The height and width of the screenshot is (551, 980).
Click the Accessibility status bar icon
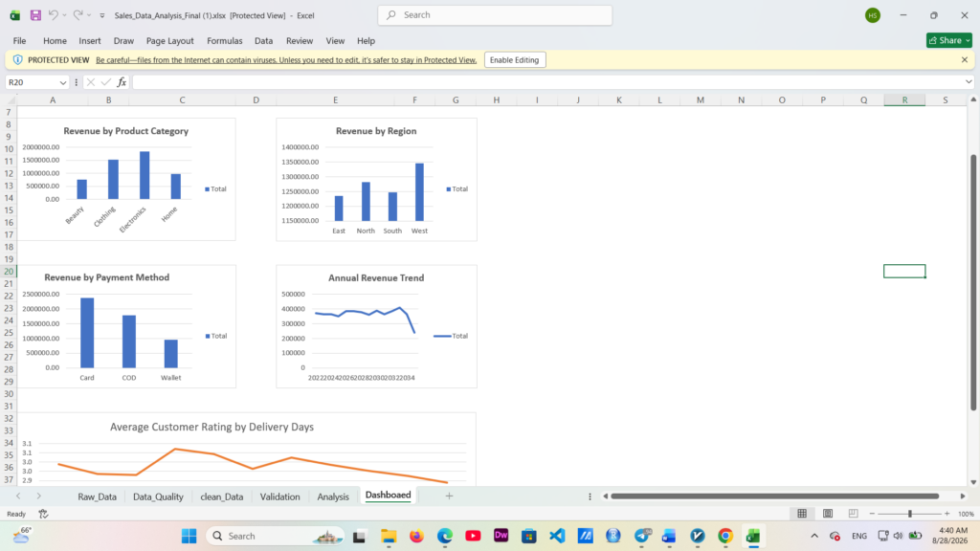click(43, 514)
